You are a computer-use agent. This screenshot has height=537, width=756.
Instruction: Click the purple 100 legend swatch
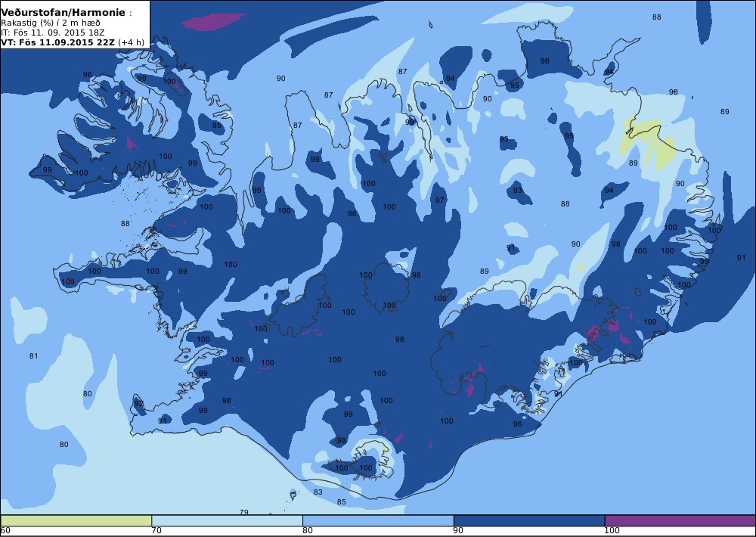click(680, 520)
